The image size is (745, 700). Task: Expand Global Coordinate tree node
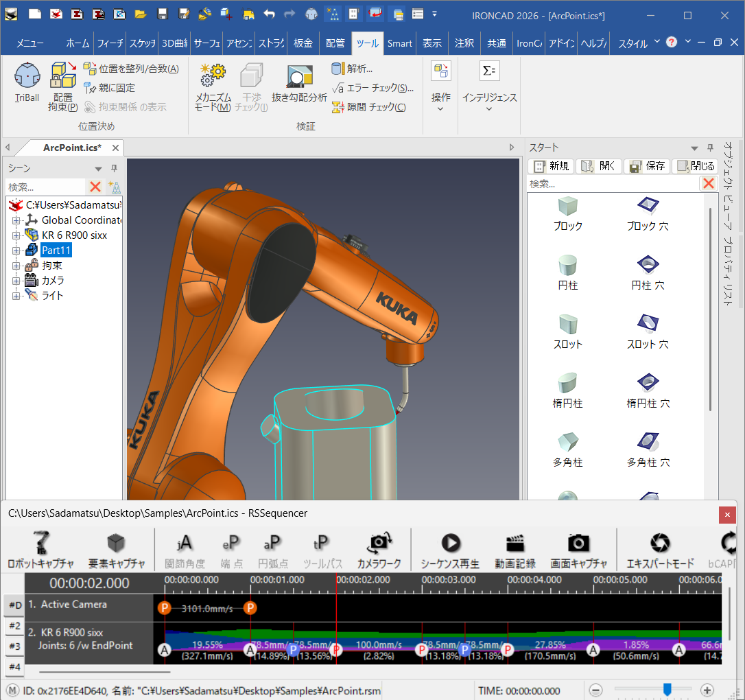[16, 220]
